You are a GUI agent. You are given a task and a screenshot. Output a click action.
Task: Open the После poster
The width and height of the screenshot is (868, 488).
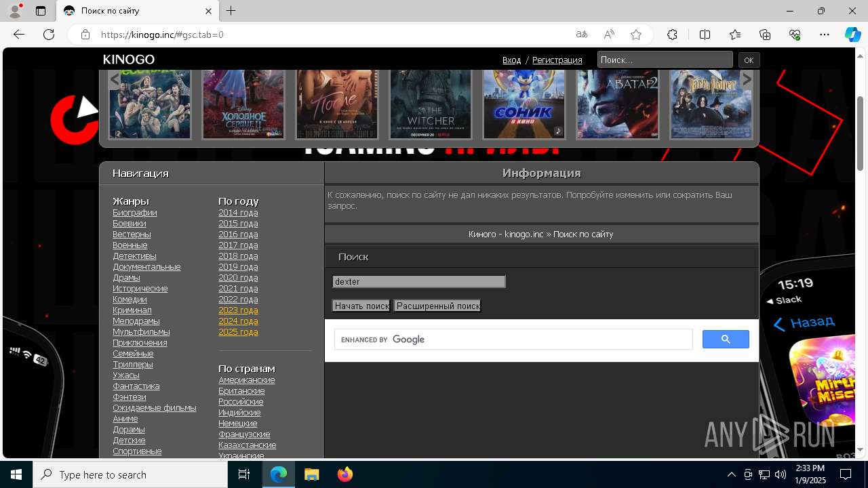click(x=337, y=104)
